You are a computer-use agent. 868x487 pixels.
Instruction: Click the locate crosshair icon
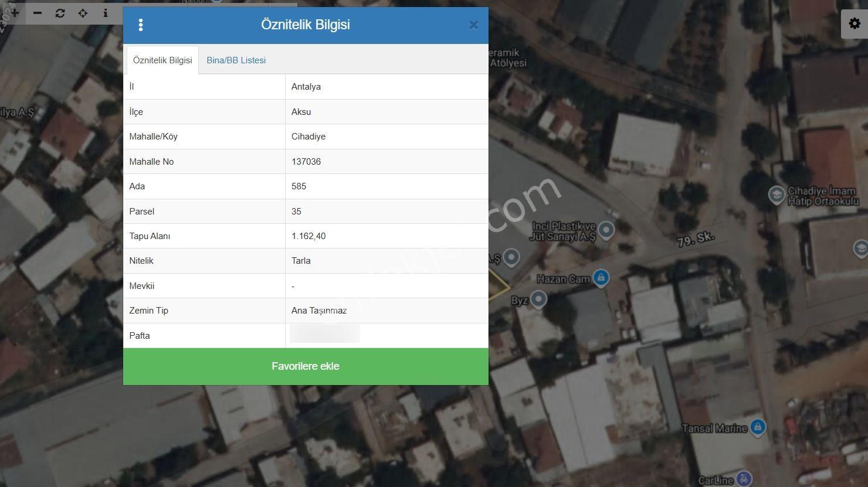[x=83, y=12]
